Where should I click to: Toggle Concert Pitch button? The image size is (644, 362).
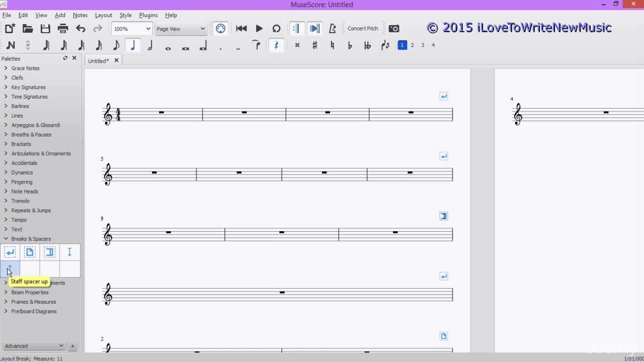(363, 29)
